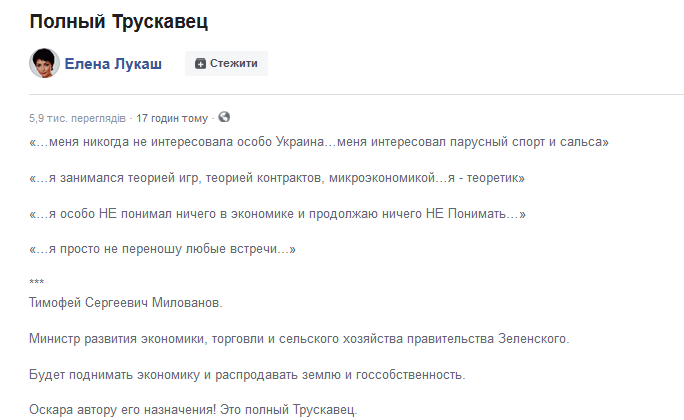Click the quote about теорией игр
Image resolution: width=684 pixels, height=420 pixels.
point(277,178)
